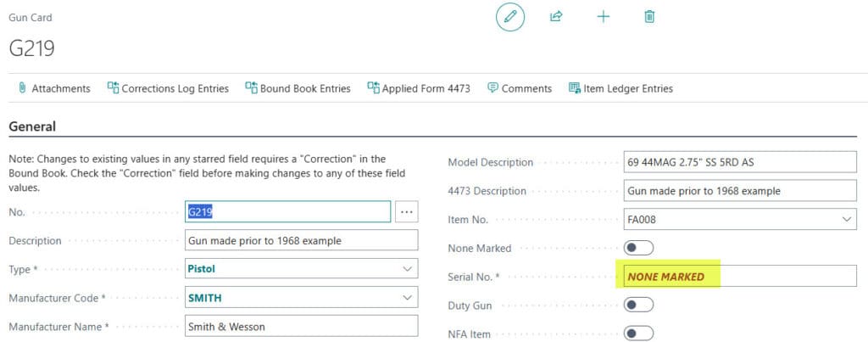Turn on the NFA Item toggle
This screenshot has height=342, width=868.
[640, 334]
